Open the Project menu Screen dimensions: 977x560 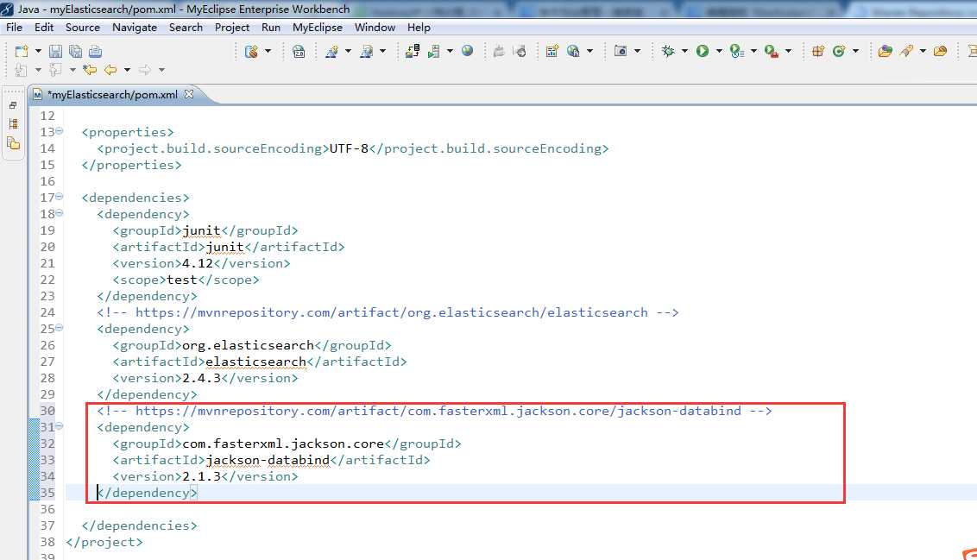coord(232,28)
